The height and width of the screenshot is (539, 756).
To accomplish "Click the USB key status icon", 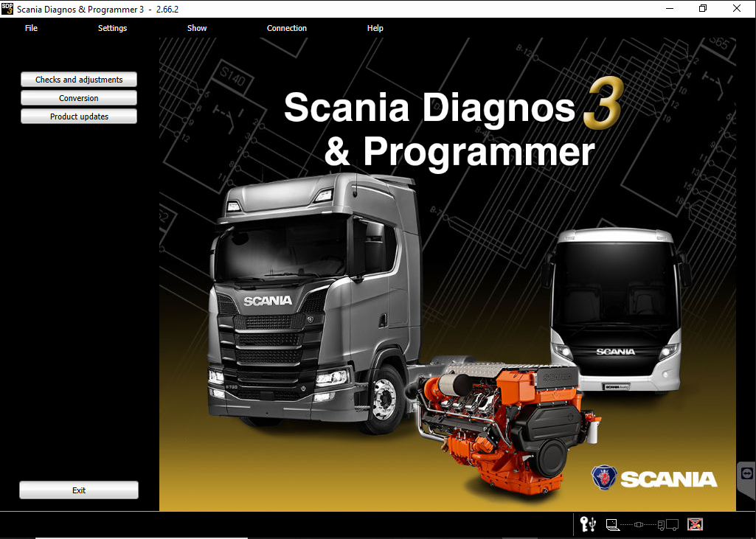I will 587,524.
